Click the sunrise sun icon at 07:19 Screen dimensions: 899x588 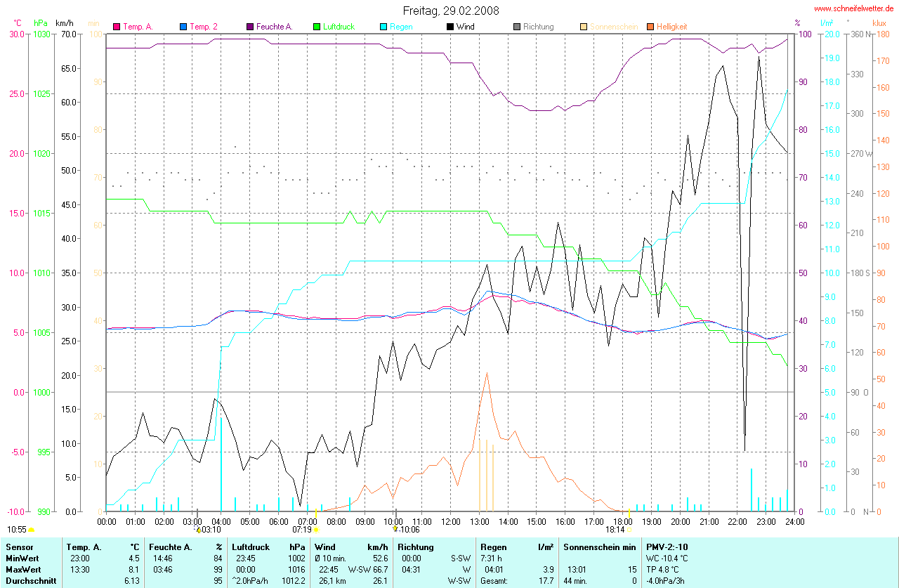click(316, 530)
